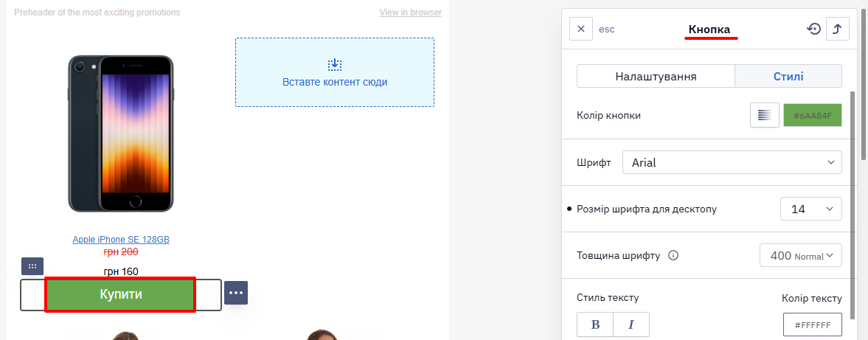Screen dimensions: 868x340
Task: Click the #6AA84F button color swatch
Action: pyautogui.click(x=813, y=115)
